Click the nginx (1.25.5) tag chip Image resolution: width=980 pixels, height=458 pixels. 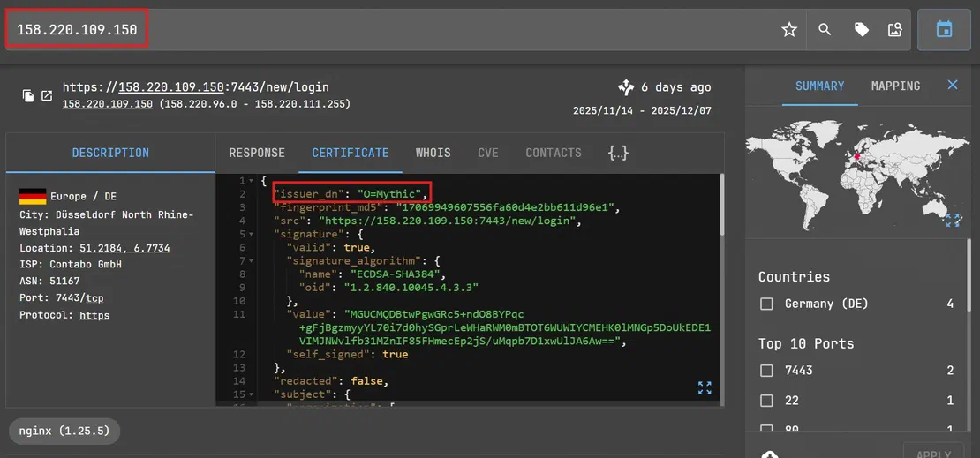pyautogui.click(x=64, y=432)
